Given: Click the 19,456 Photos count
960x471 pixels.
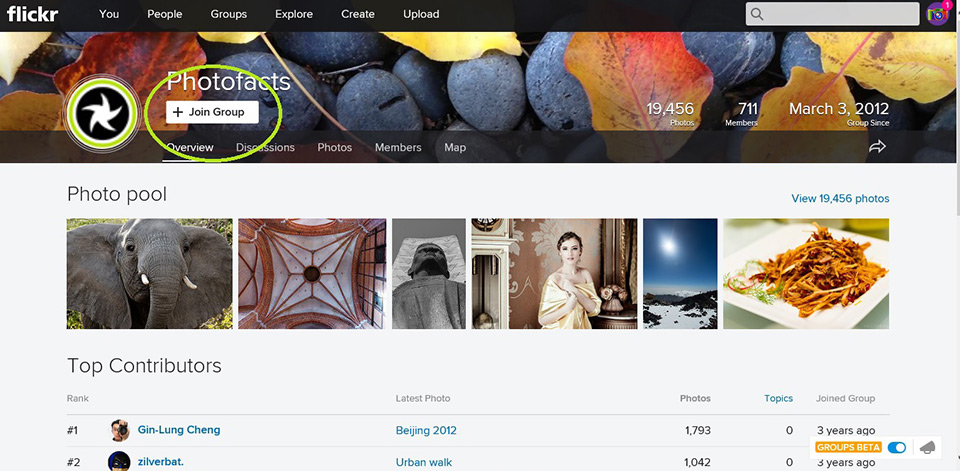Looking at the screenshot, I should tap(670, 113).
